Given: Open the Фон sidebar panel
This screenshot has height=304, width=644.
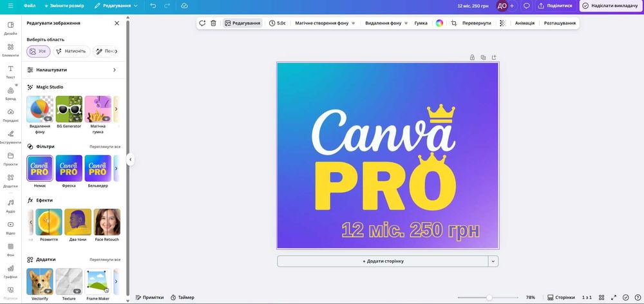Looking at the screenshot, I should click(x=11, y=249).
